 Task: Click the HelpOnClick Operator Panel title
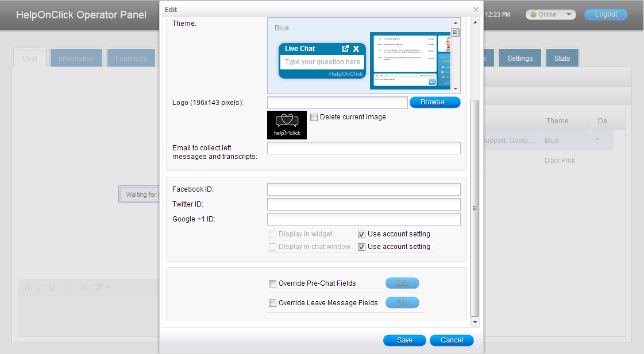(x=82, y=15)
